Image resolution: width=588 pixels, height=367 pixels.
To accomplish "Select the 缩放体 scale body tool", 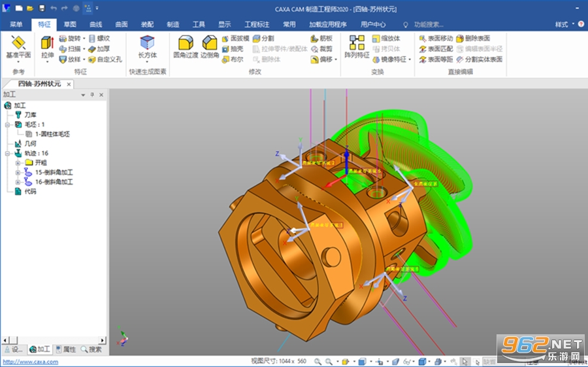I will pos(386,39).
